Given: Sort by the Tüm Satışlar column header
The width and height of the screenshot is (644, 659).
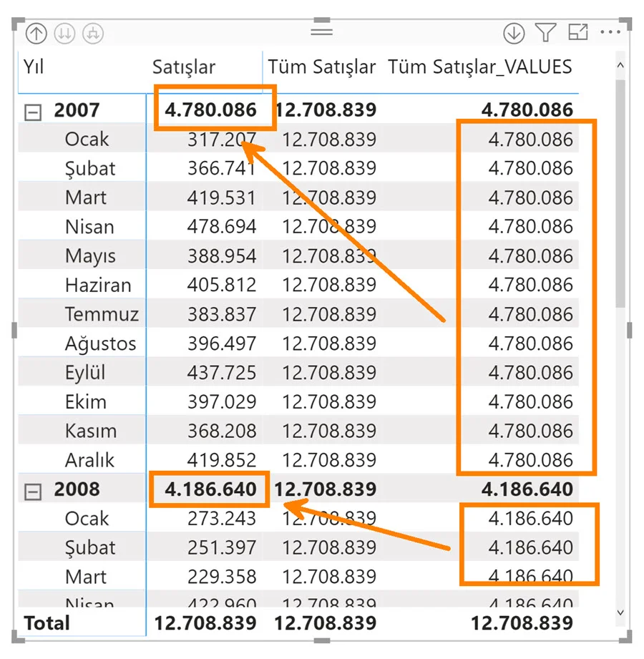Looking at the screenshot, I should [x=322, y=67].
